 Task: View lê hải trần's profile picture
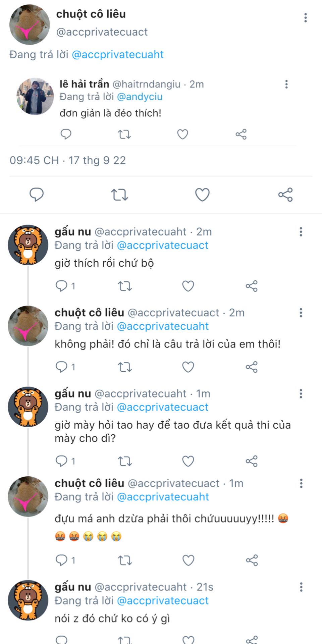[35, 97]
